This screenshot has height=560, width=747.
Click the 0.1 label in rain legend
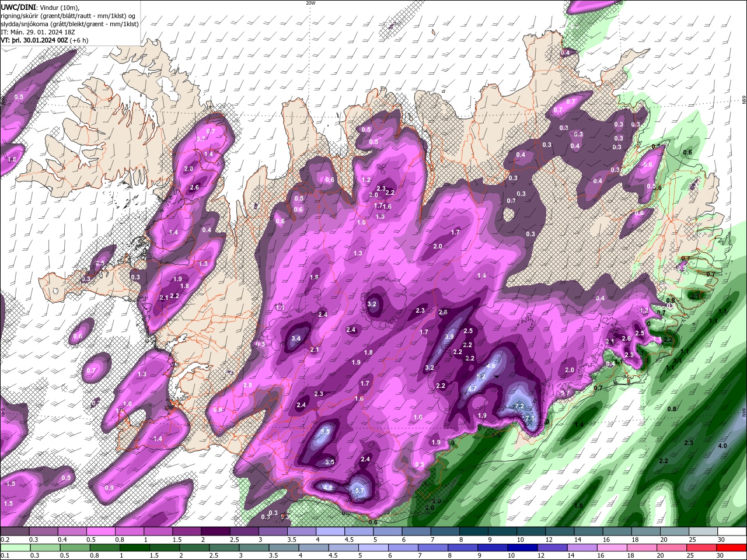(x=5, y=555)
